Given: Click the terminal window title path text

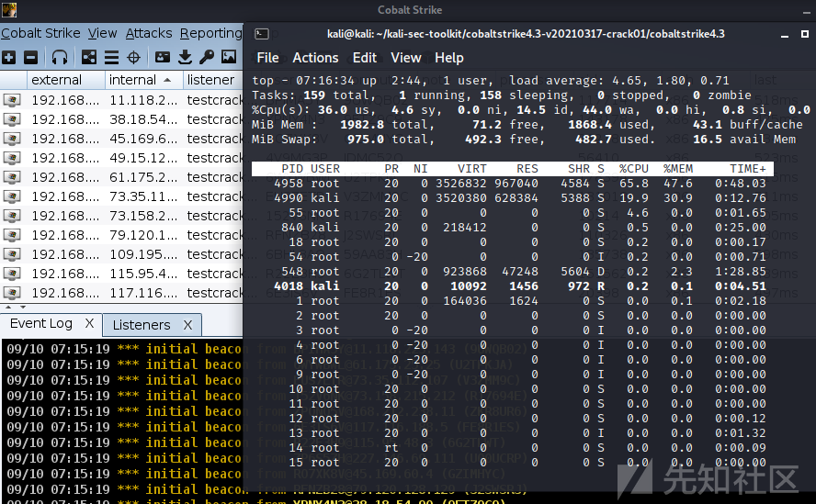Looking at the screenshot, I should [x=526, y=34].
